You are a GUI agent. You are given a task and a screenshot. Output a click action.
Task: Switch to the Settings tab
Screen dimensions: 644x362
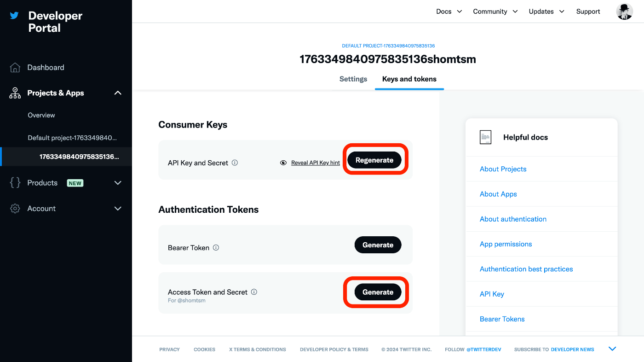[353, 79]
